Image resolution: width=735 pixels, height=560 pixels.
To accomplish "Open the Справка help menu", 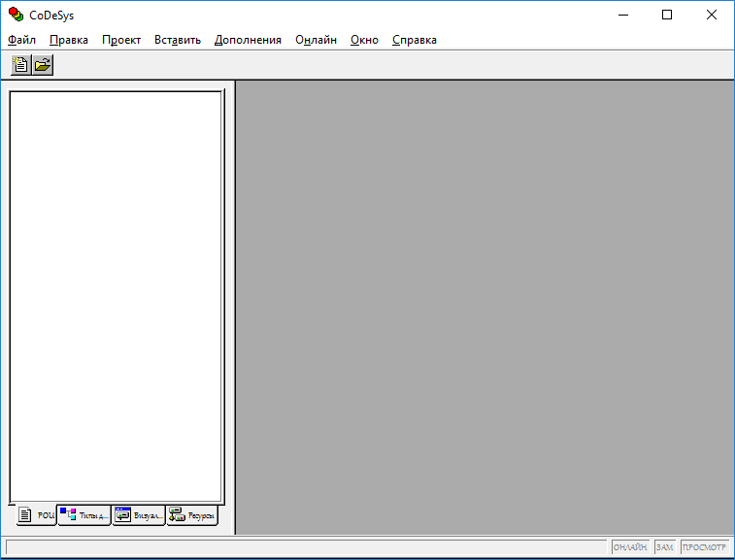I will pyautogui.click(x=415, y=40).
